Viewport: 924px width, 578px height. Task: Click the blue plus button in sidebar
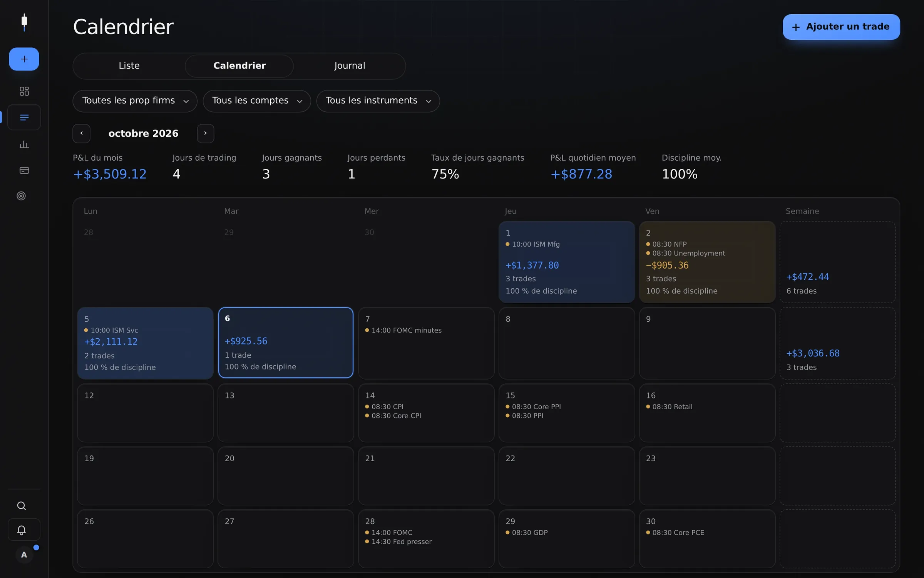24,59
